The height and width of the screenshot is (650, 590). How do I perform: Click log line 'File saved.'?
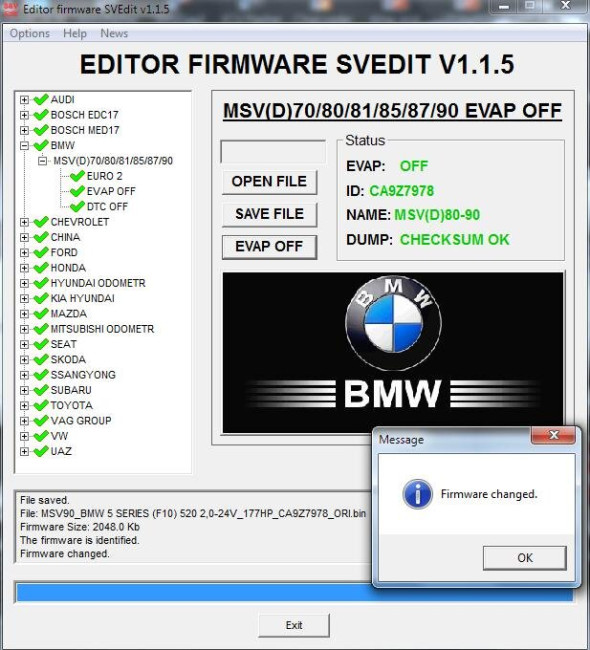tap(44, 500)
